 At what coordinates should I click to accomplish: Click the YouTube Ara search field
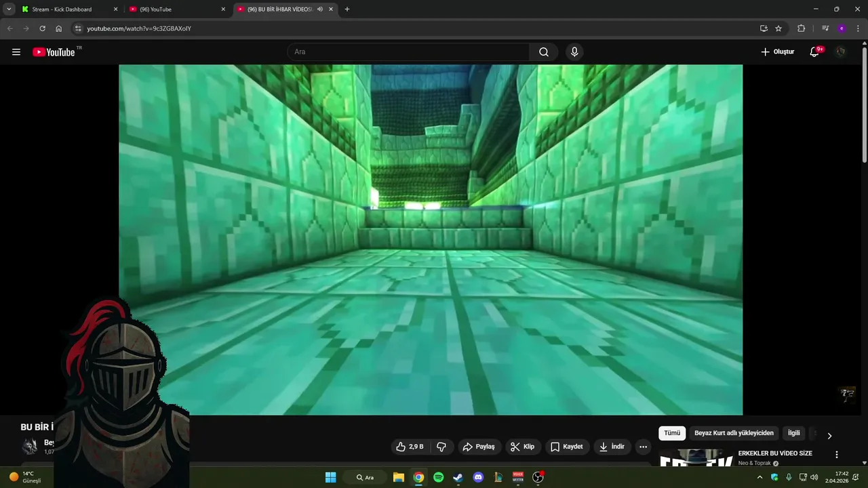tap(409, 52)
